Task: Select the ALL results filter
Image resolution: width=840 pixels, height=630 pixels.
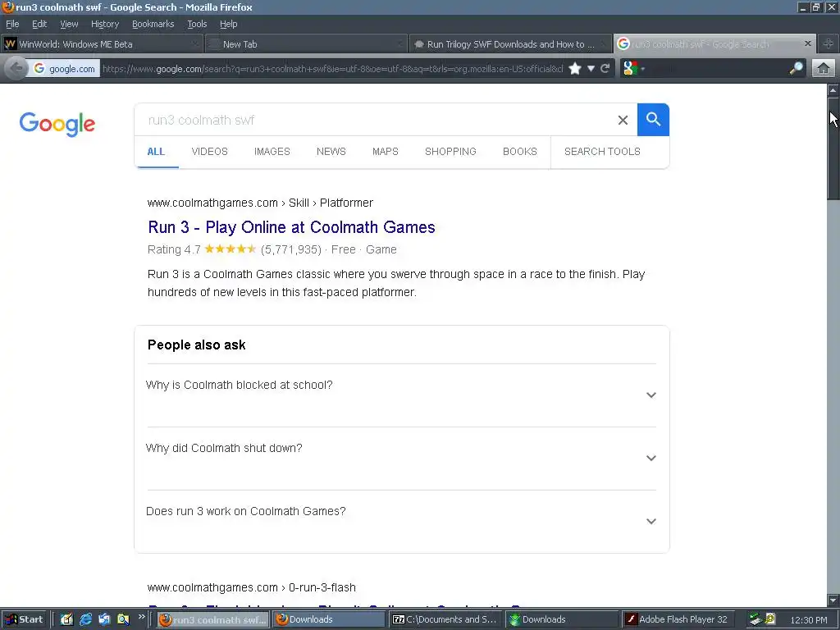Action: pos(156,152)
